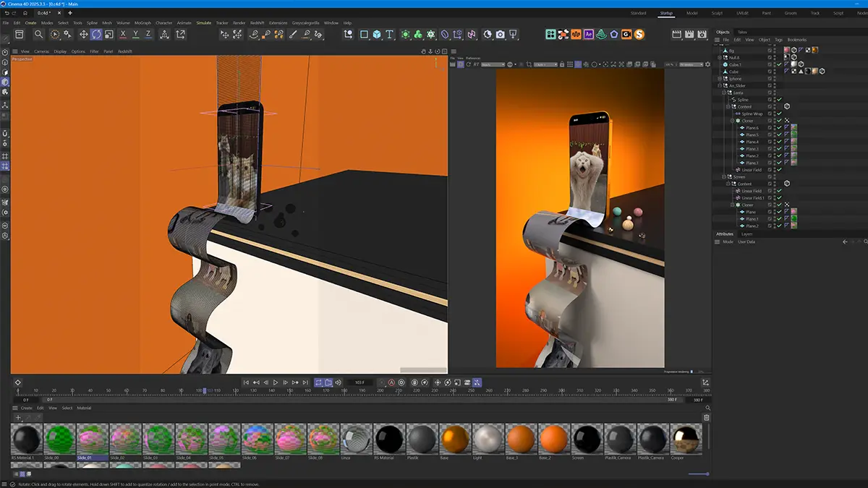Open Mode menu in Attributes panel
Image resolution: width=868 pixels, height=488 pixels.
coord(728,241)
